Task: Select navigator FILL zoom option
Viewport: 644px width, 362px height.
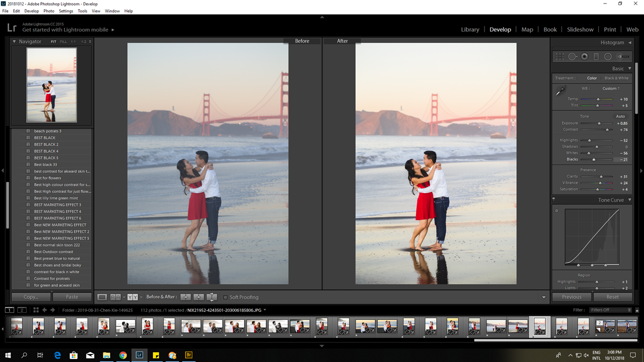Action: 63,42
